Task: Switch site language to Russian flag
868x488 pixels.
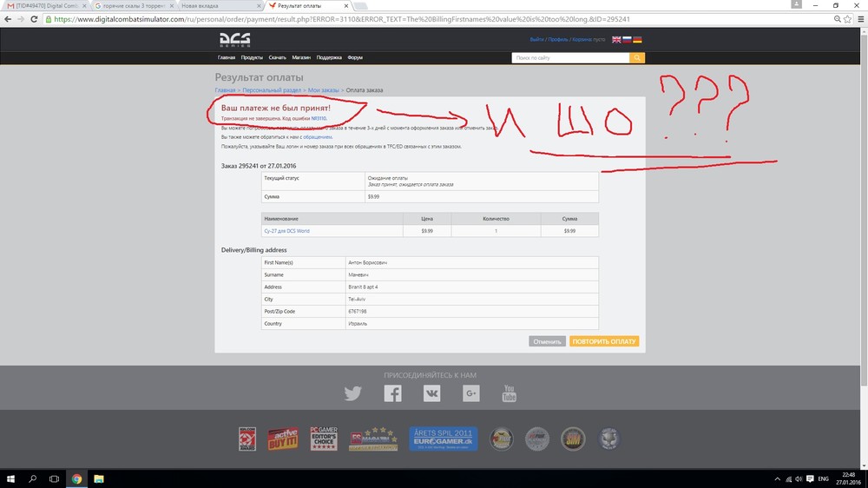Action: click(627, 40)
